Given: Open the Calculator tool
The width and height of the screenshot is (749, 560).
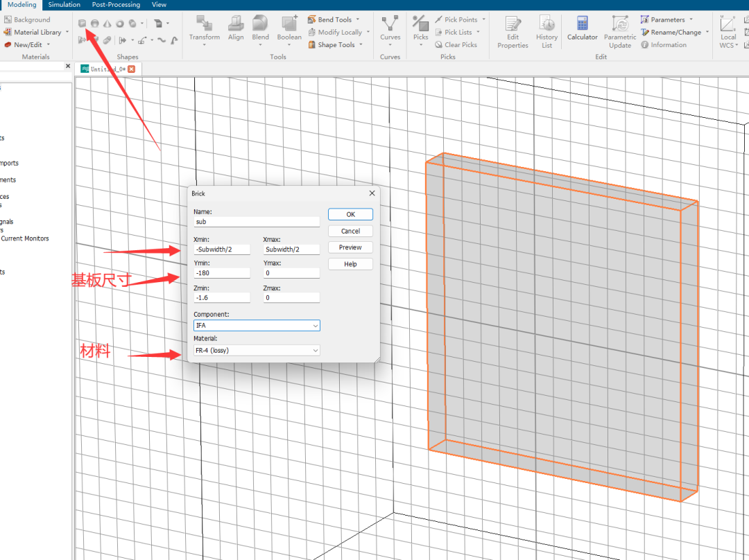Looking at the screenshot, I should pos(583,28).
